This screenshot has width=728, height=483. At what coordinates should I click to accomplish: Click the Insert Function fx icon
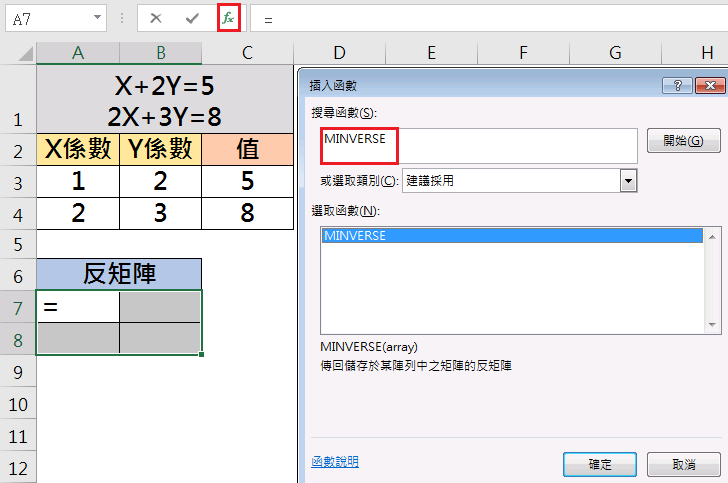click(x=228, y=19)
